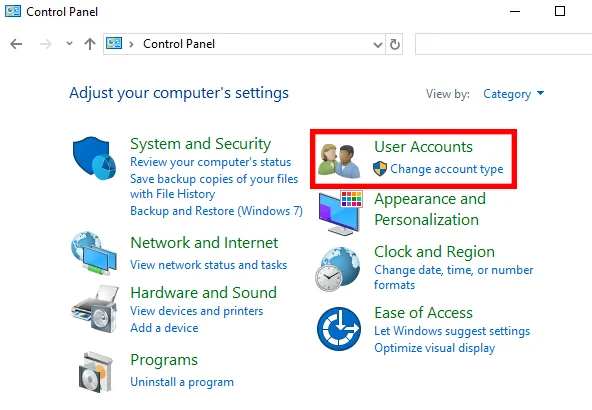This screenshot has height=410, width=592.
Task: Open the Clock and Region globe clock icon
Action: 338,269
